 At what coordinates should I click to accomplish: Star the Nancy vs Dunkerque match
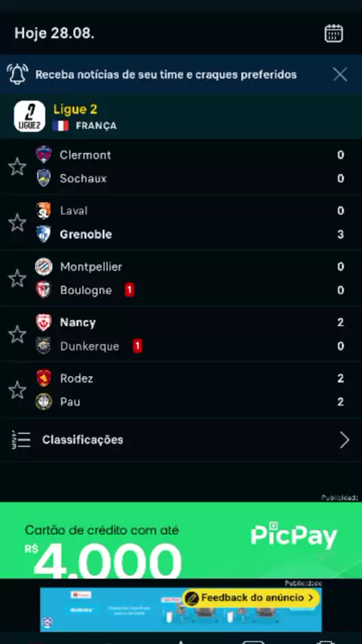pyautogui.click(x=17, y=334)
